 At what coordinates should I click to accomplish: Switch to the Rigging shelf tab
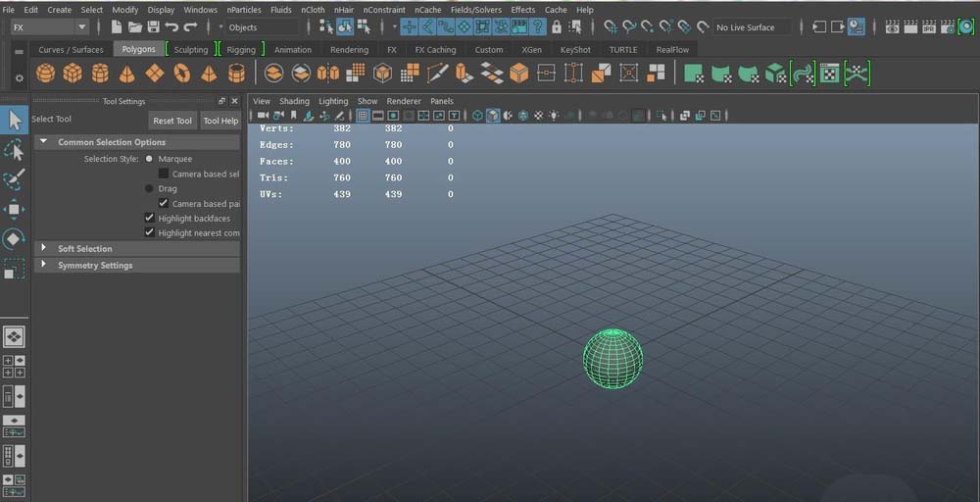click(x=241, y=49)
